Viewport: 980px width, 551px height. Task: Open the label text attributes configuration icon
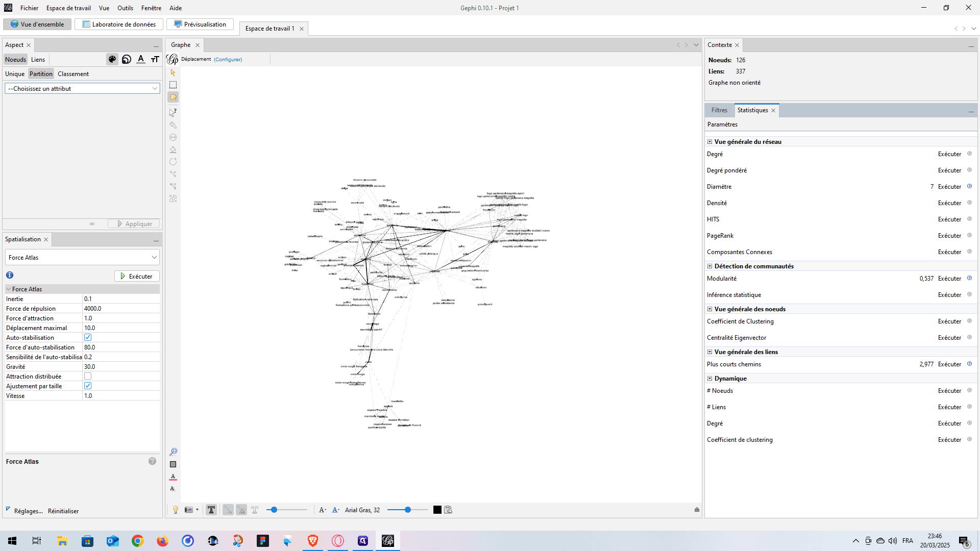coord(448,510)
